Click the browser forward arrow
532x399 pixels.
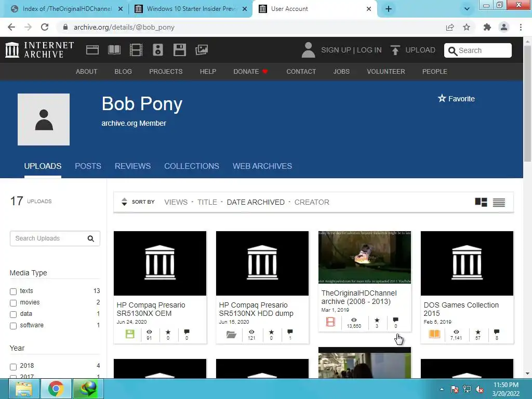(x=28, y=27)
